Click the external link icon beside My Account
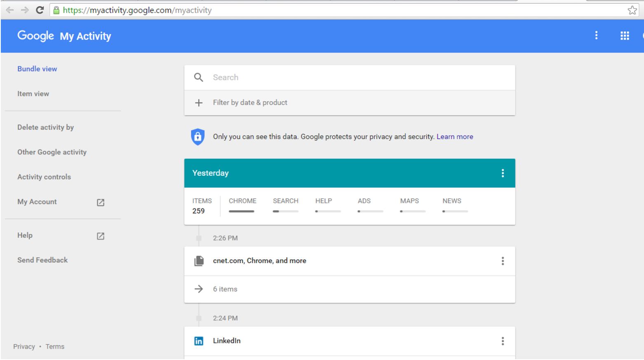This screenshot has height=360, width=644. (x=101, y=202)
